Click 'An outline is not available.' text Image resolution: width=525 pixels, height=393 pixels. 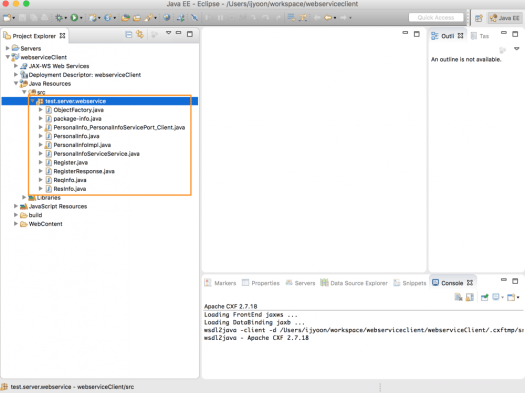(x=466, y=59)
